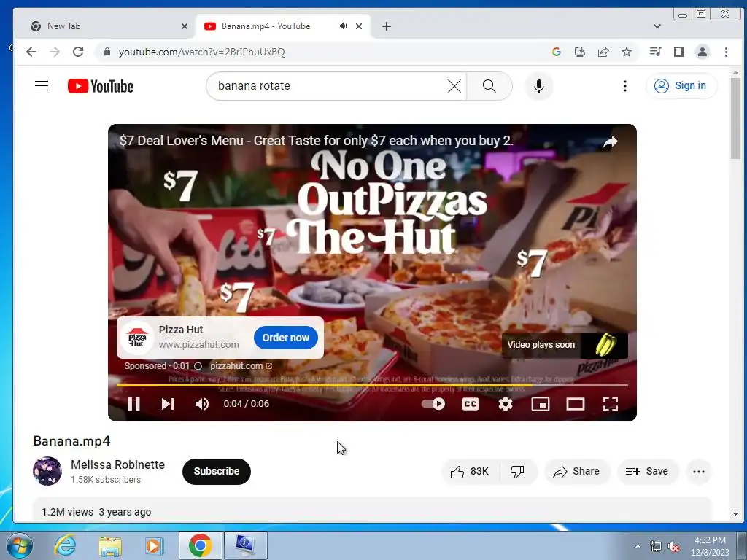
Task: Click the Chrome taskbar button
Action: 200,545
